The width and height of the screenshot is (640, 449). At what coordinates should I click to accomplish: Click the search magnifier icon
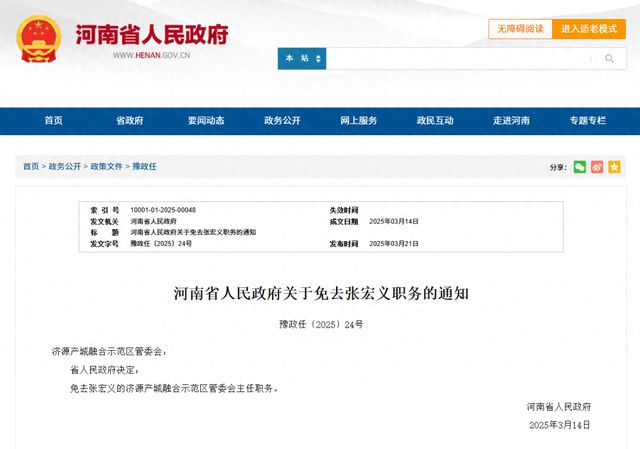tap(609, 59)
